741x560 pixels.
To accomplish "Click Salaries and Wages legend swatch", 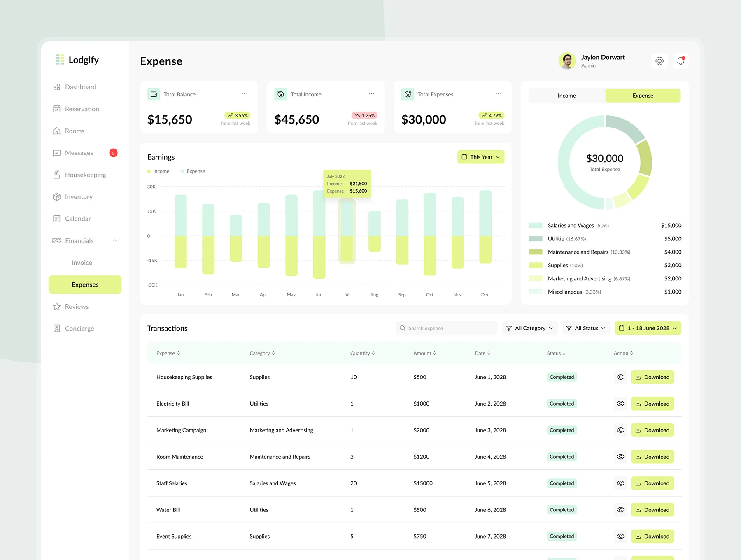I will point(536,225).
